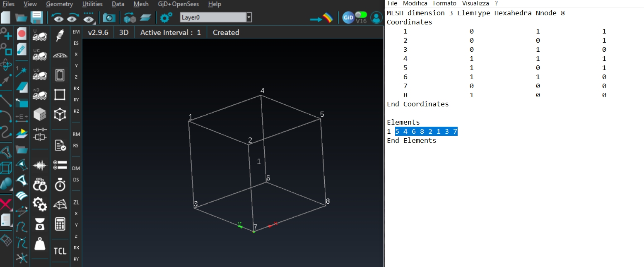Open the Mesh menu
644x267 pixels.
pos(141,4)
